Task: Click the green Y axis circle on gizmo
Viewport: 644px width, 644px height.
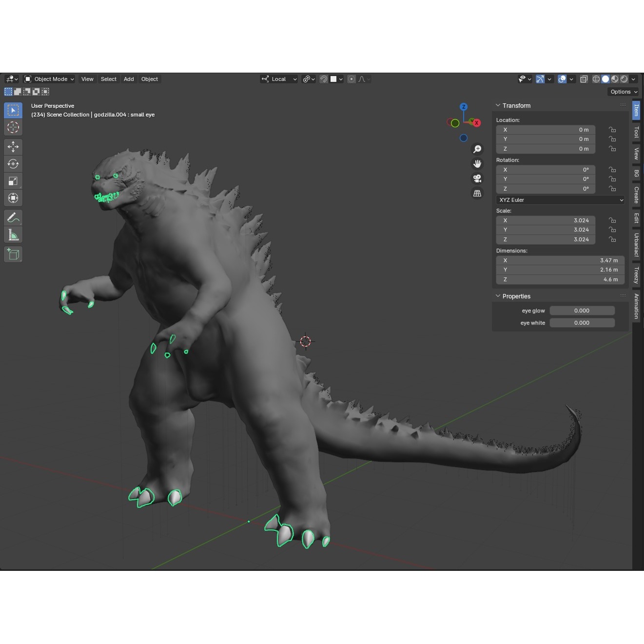Action: click(x=455, y=123)
